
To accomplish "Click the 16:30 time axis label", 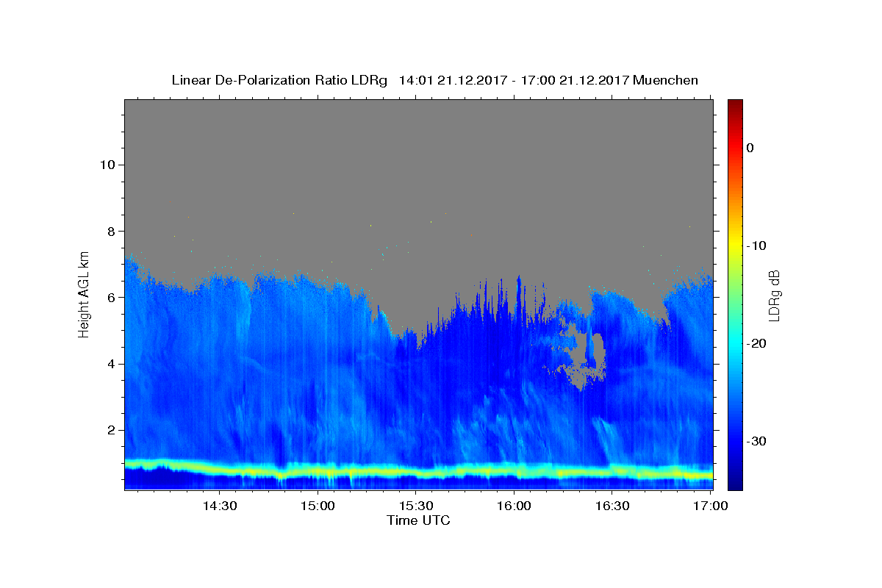I will pyautogui.click(x=612, y=506).
